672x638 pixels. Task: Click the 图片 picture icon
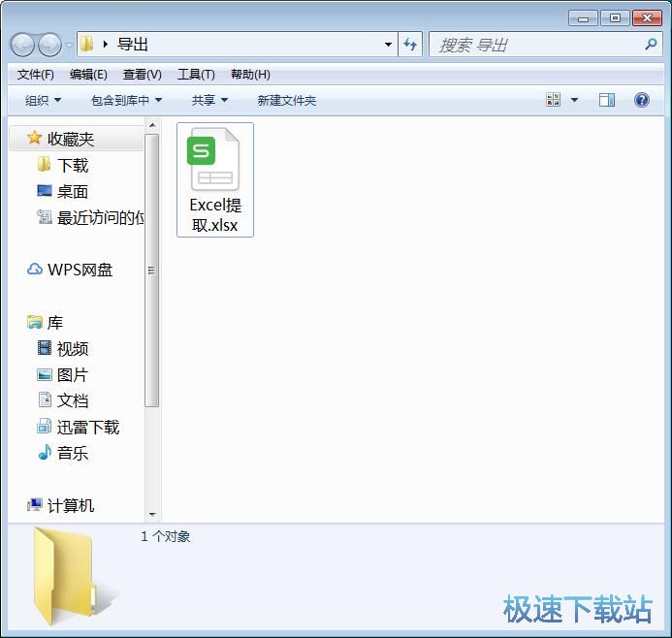click(45, 375)
